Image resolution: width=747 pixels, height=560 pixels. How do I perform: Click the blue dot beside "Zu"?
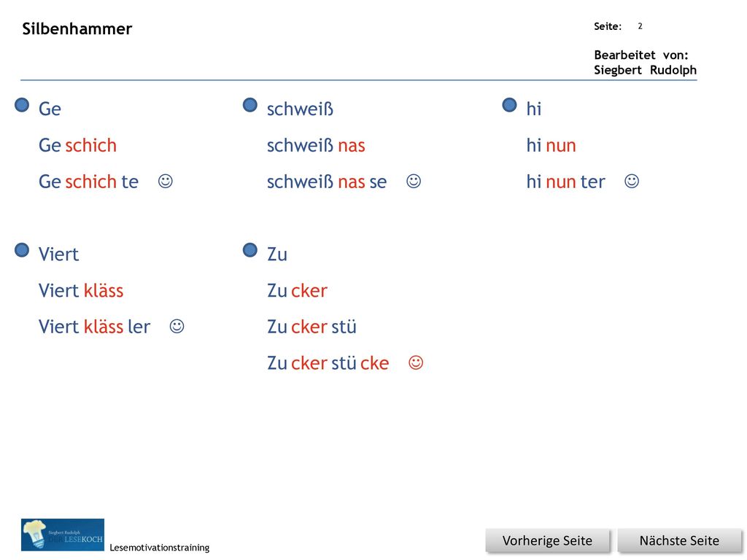tap(250, 250)
